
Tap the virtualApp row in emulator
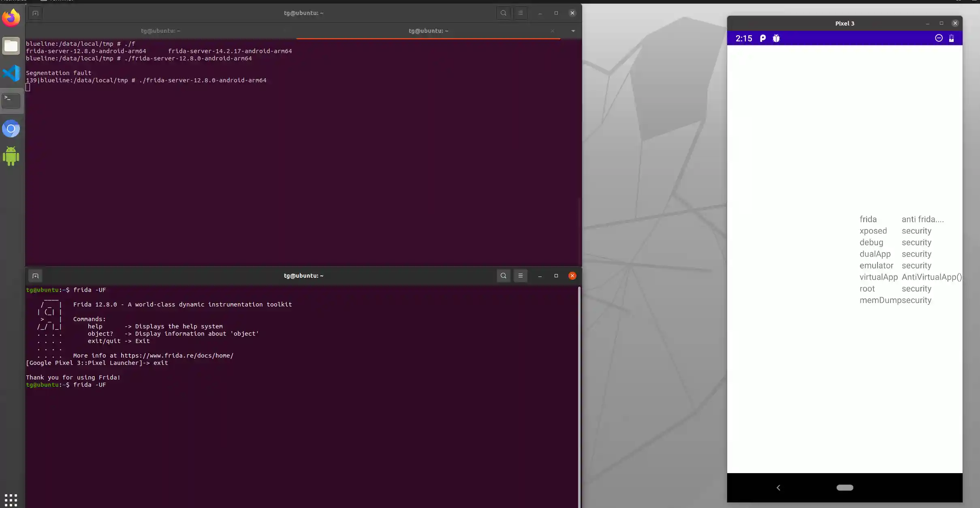pos(878,277)
